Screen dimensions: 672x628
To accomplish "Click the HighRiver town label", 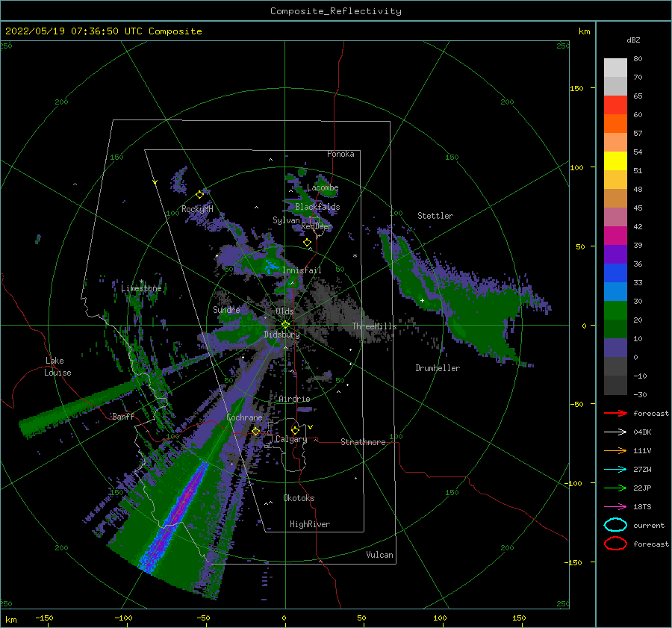I will (x=310, y=524).
